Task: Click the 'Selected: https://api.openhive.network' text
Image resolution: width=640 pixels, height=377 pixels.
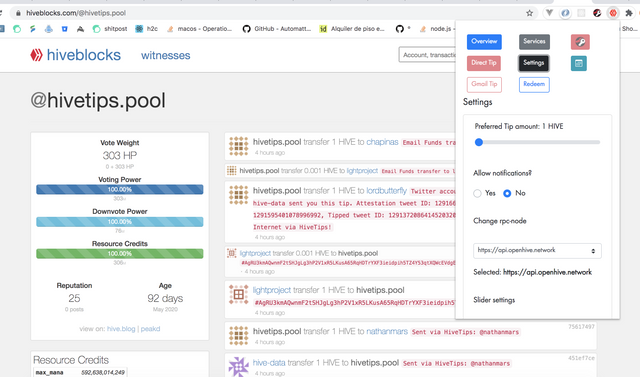Action: point(532,272)
